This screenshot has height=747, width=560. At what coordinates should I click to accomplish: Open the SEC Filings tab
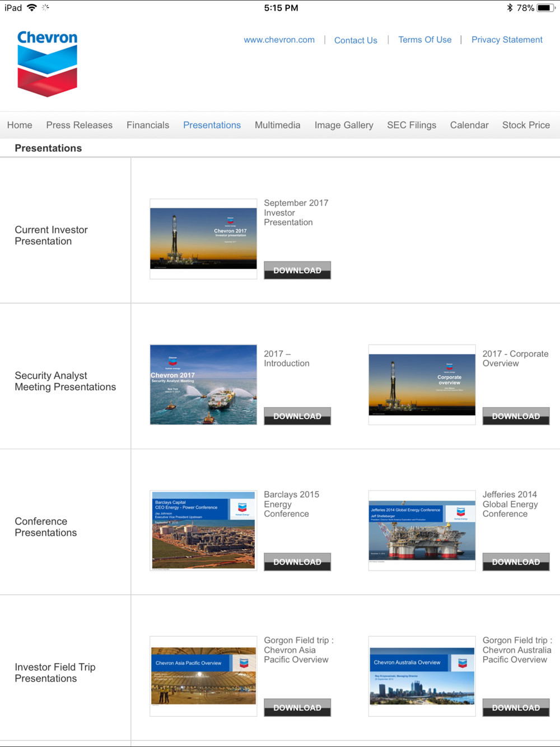tap(411, 125)
